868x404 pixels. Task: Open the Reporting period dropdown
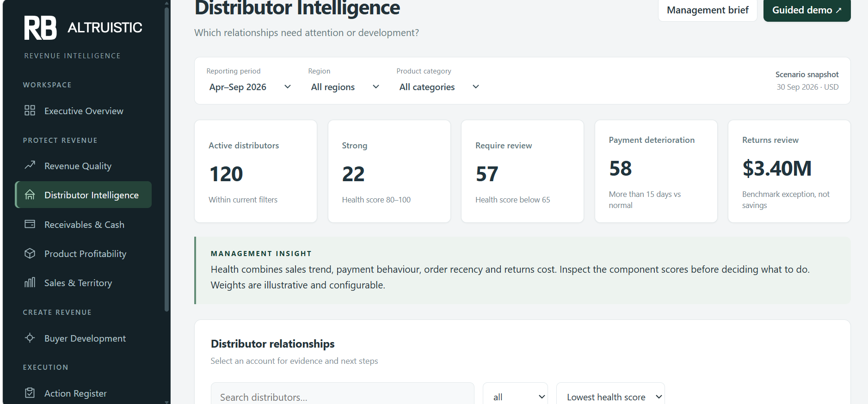point(250,87)
